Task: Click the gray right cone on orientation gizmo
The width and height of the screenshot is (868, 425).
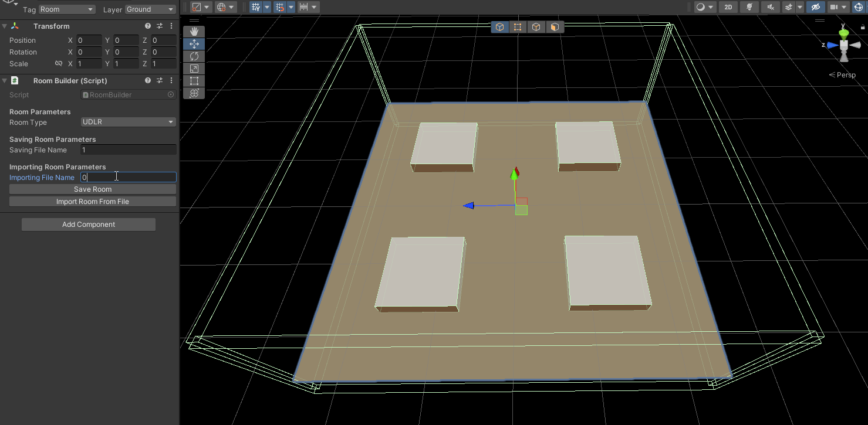Action: (855, 45)
